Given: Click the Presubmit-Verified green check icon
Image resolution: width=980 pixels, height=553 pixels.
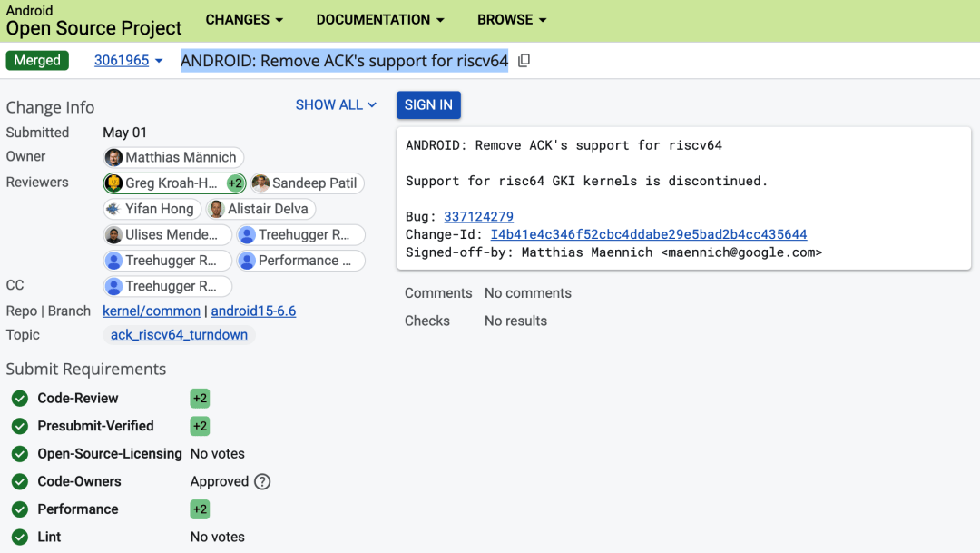Looking at the screenshot, I should click(x=20, y=426).
